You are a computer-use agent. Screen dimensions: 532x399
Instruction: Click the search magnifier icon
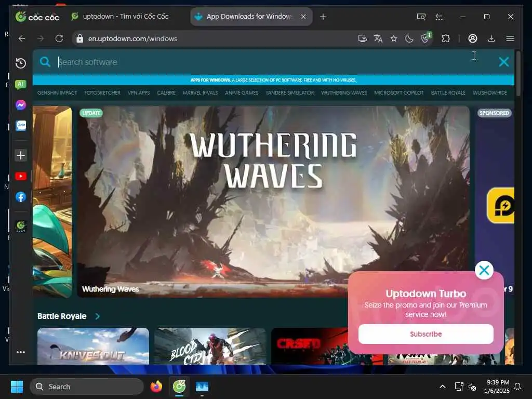(45, 62)
